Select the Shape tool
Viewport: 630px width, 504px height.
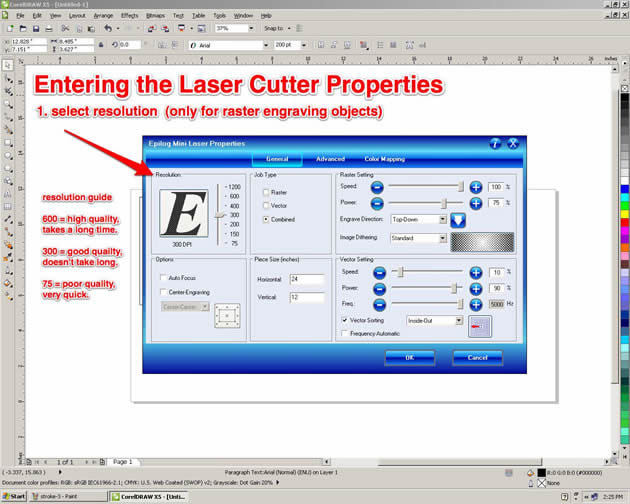[x=8, y=78]
